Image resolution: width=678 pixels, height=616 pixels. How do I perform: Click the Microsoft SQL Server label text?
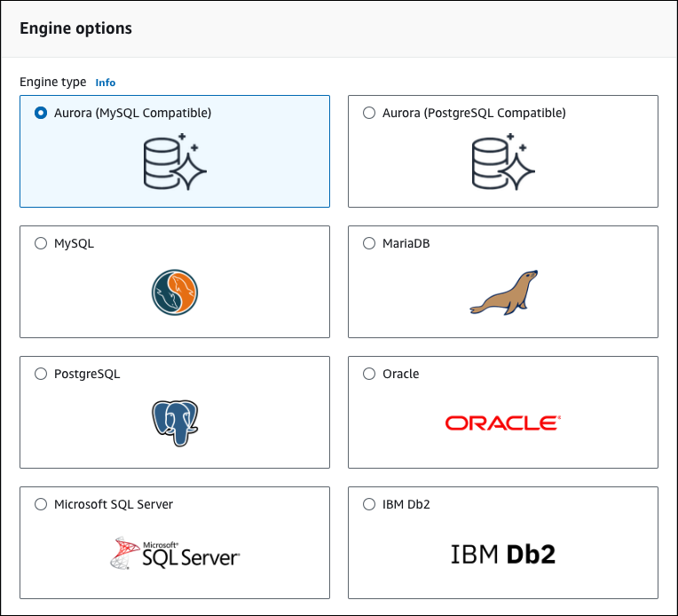tap(114, 505)
